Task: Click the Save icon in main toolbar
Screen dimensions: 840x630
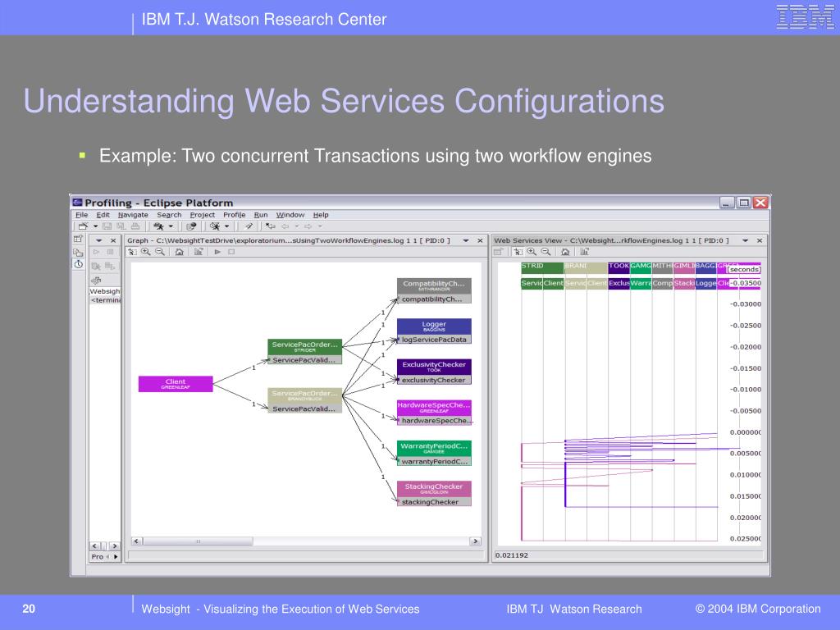Action: (x=107, y=226)
